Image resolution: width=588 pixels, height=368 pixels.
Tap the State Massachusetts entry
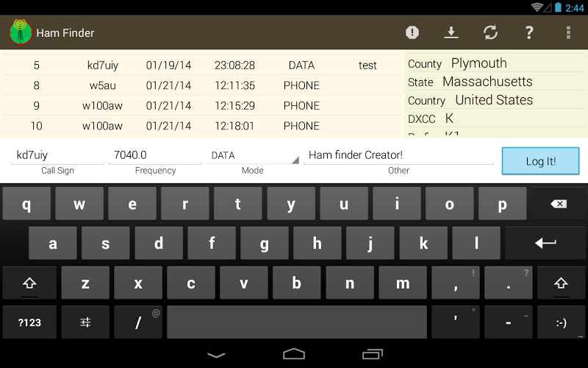click(496, 82)
